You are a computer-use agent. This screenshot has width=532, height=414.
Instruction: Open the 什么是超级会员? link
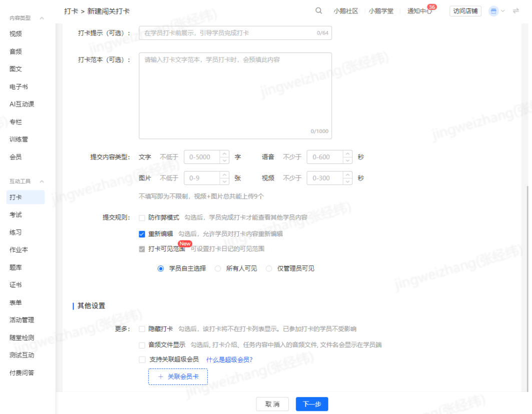[x=229, y=359]
